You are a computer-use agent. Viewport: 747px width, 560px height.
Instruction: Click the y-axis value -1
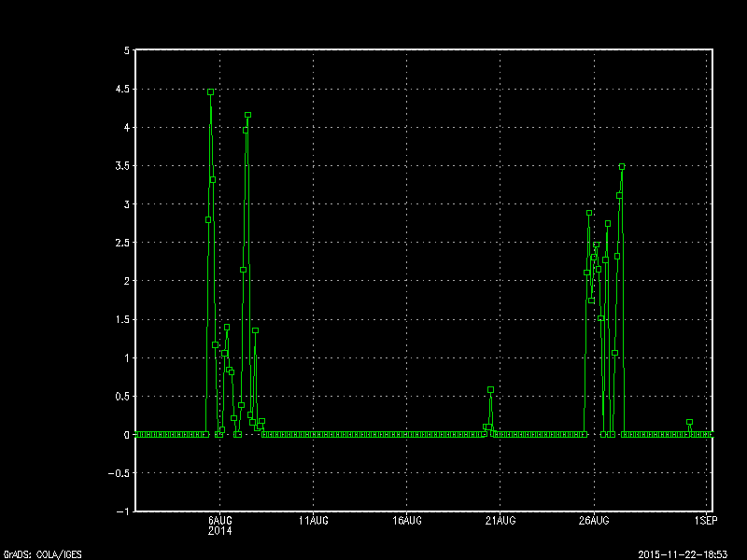[123, 511]
